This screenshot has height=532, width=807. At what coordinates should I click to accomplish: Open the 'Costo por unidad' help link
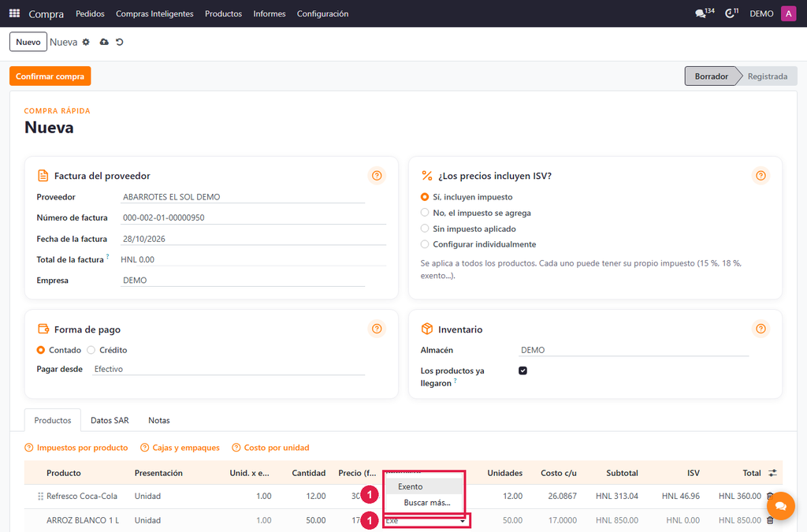click(271, 448)
